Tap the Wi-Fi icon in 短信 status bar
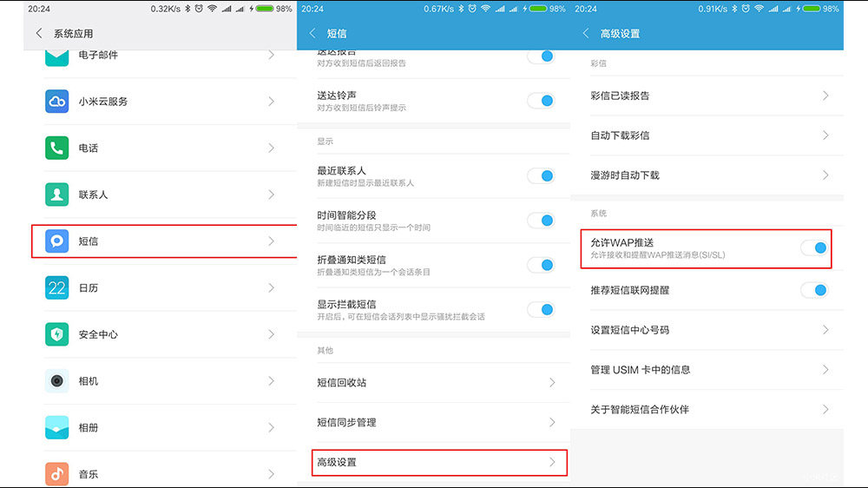This screenshot has width=868, height=488. click(x=485, y=9)
